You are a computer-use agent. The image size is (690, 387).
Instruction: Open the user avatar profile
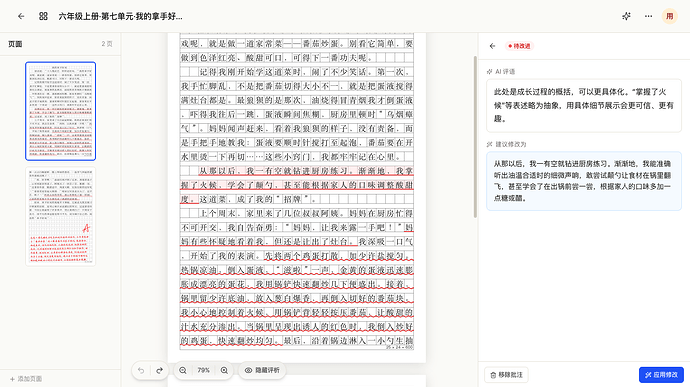pos(669,16)
